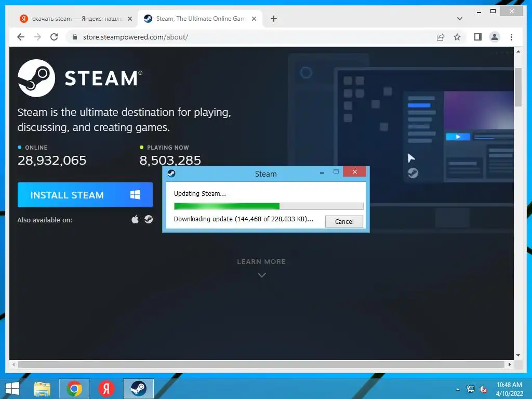Click the horizontal scrollbar left arrow

click(14, 364)
